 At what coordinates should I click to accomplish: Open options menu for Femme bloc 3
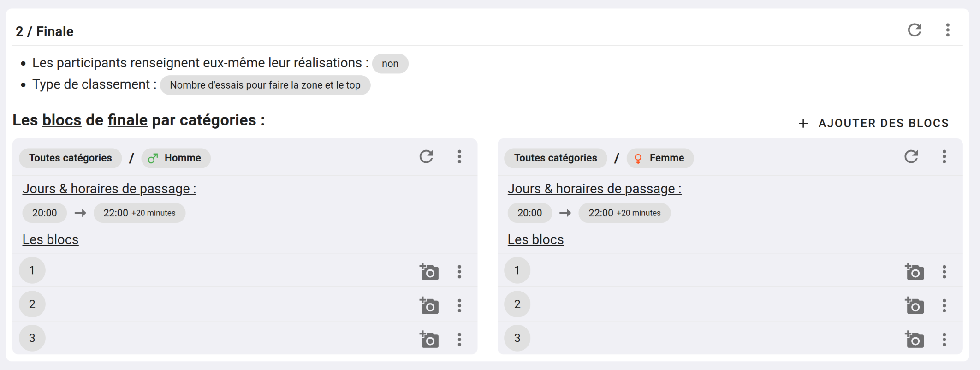944,340
